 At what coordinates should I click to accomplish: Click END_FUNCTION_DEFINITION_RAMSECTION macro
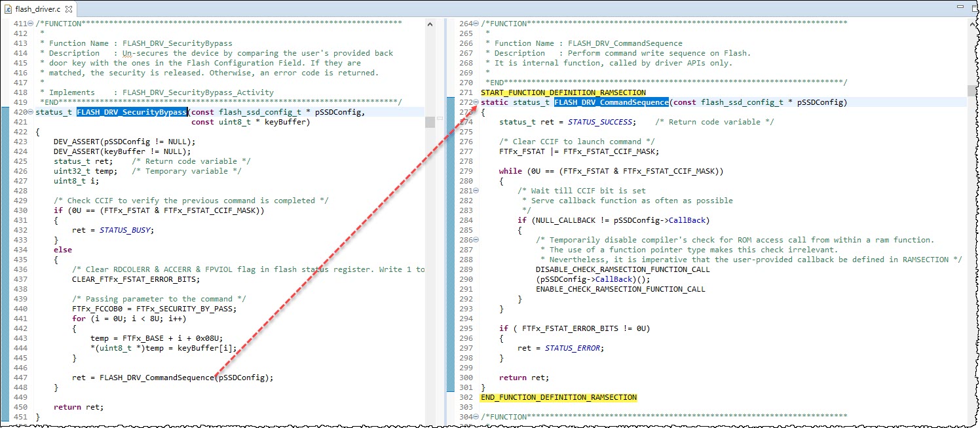(559, 397)
